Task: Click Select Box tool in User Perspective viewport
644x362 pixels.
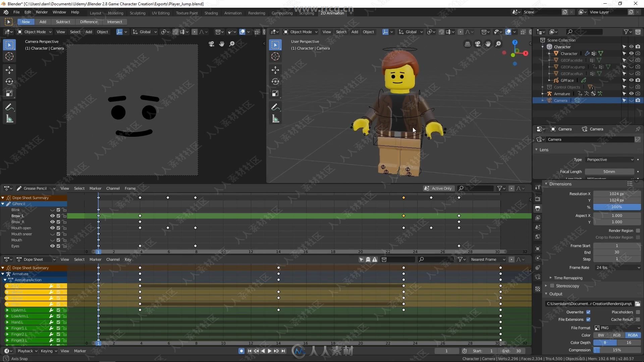Action: point(275,45)
